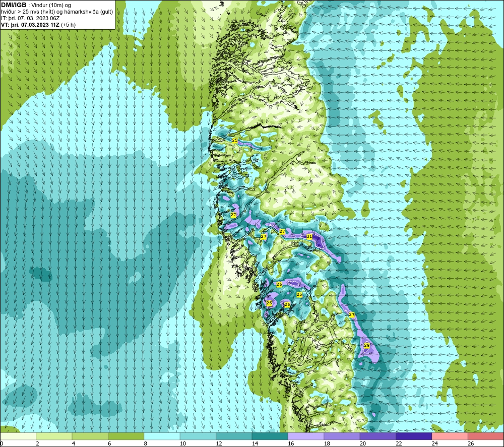Click the 'IT: þri. 07. 03. 2023 06Z' line
This screenshot has height=447, width=504.
30,18
